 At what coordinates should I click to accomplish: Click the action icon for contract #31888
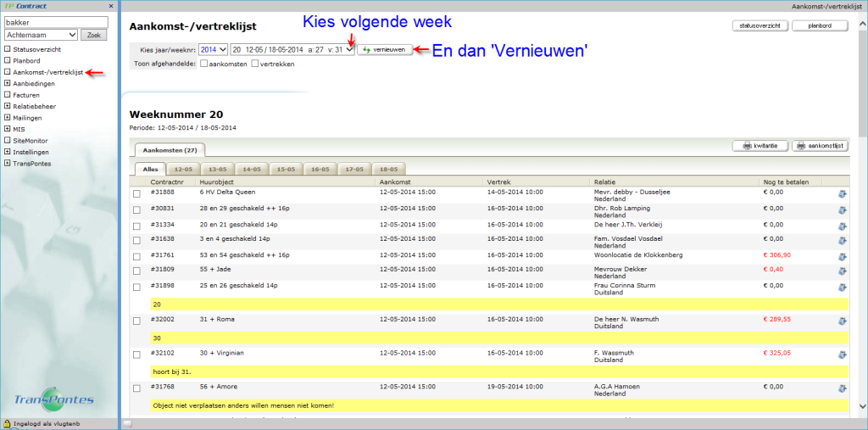click(x=842, y=194)
